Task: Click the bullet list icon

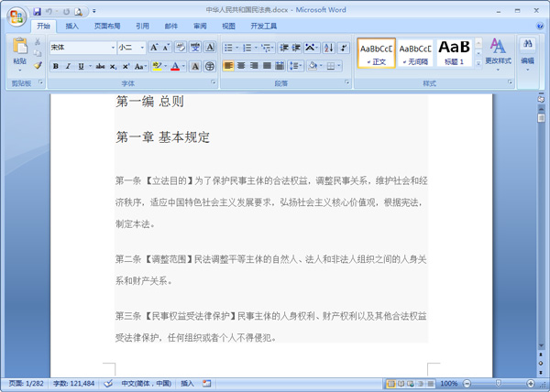Action: (x=228, y=48)
